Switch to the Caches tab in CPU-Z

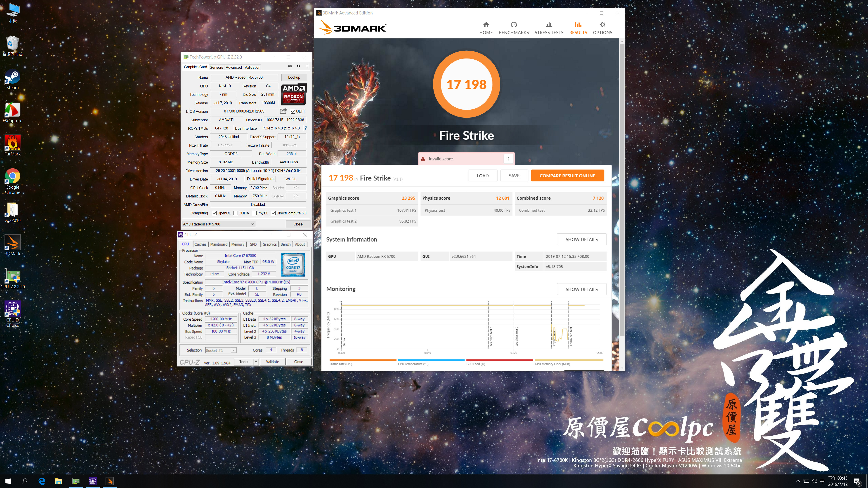pos(200,244)
